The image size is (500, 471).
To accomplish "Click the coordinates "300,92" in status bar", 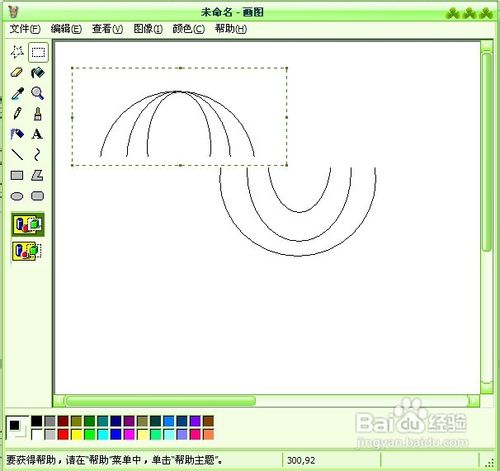I will [301, 460].
